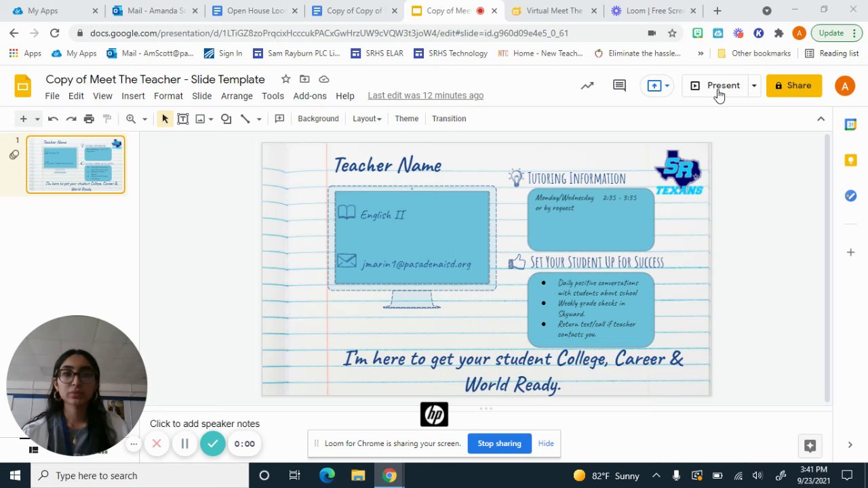Select slide 1 thumbnail in filmstrip

coord(75,165)
